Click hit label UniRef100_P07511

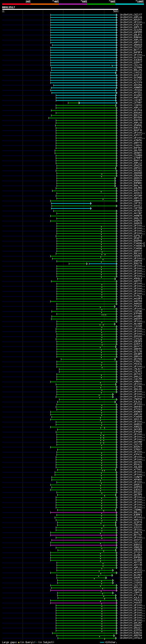131,296
